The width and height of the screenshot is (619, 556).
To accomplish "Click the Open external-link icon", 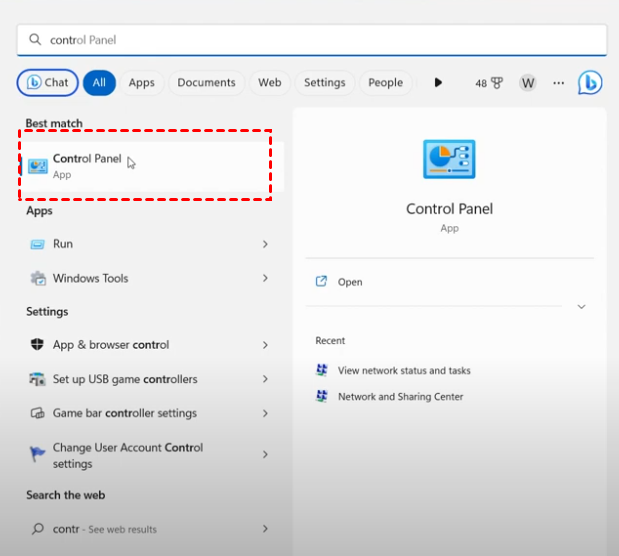I will click(x=321, y=281).
